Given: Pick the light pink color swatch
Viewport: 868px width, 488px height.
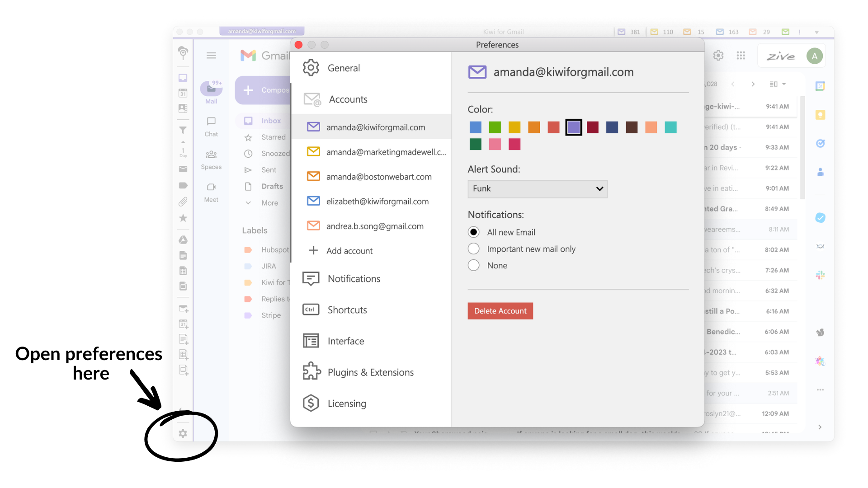Looking at the screenshot, I should click(x=495, y=144).
